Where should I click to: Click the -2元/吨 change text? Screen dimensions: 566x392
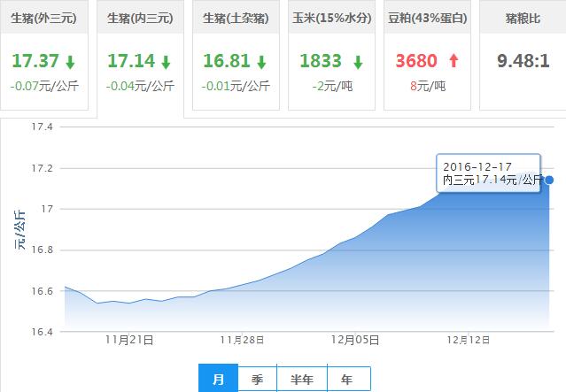332,86
